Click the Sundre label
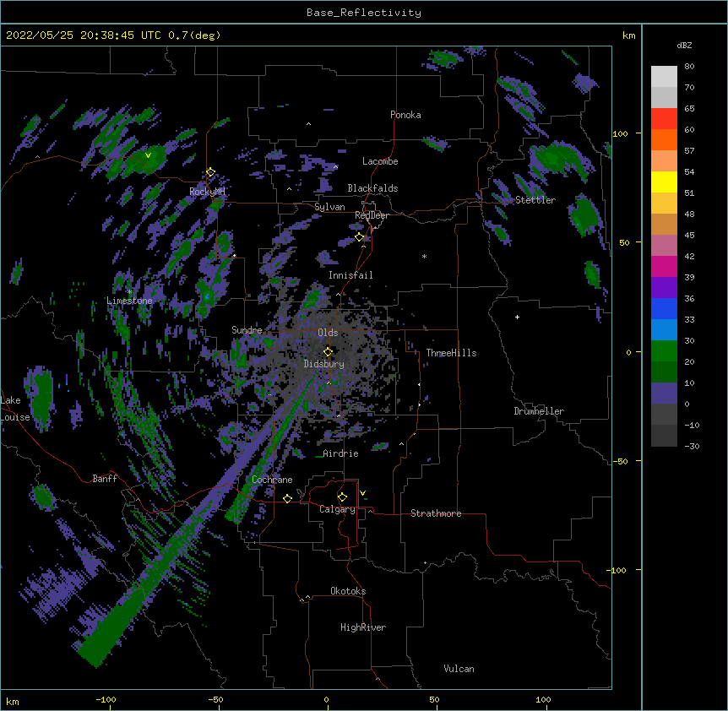 click(x=247, y=330)
